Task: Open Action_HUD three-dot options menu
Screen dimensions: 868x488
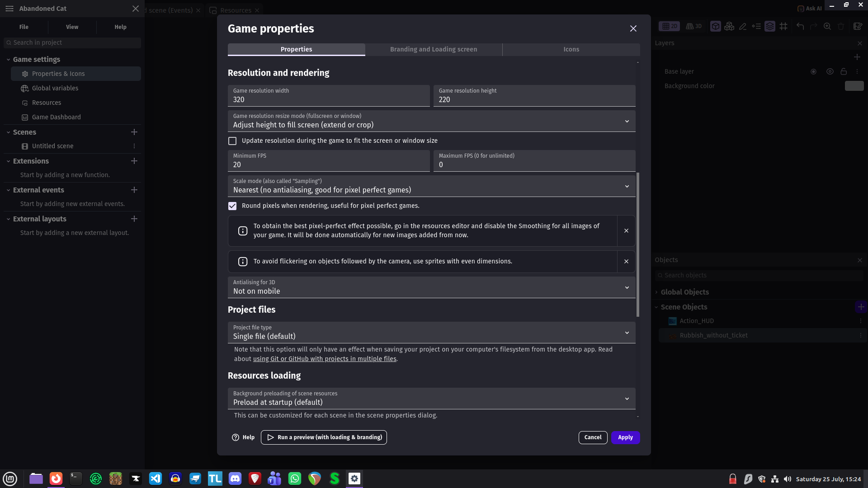Action: click(x=861, y=321)
